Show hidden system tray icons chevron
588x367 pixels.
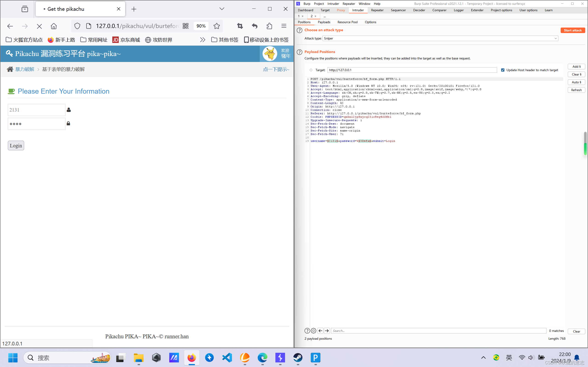pos(483,358)
